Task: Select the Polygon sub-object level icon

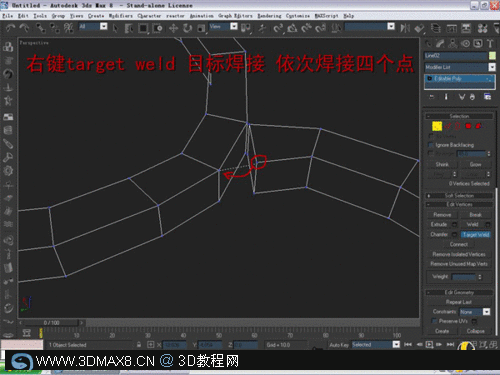Action: (468, 126)
